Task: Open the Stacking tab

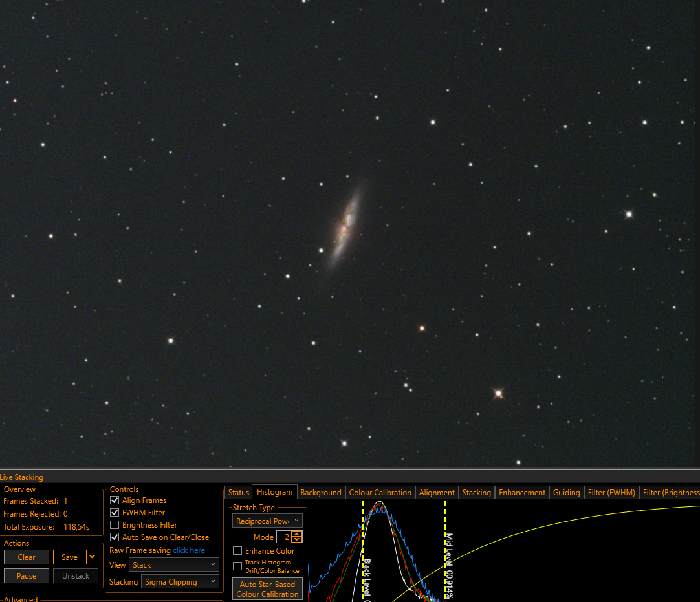Action: 476,493
